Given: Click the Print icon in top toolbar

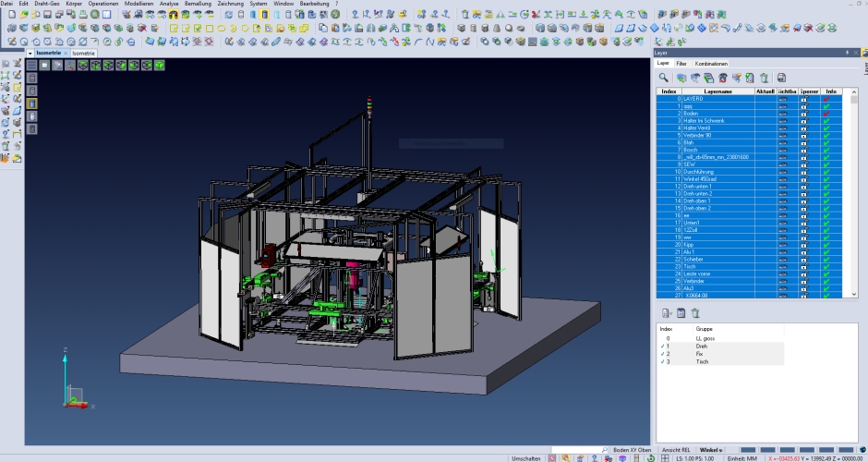Looking at the screenshot, I should [x=83, y=15].
